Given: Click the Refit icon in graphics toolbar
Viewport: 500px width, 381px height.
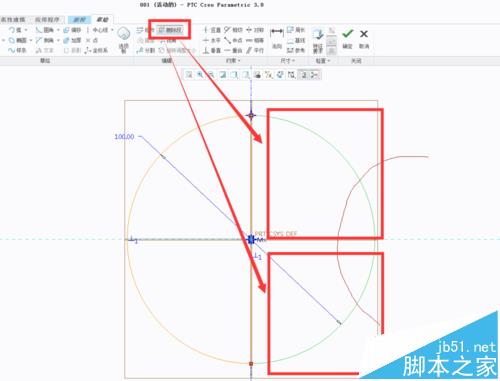Looking at the screenshot, I should pyautogui.click(x=189, y=75).
